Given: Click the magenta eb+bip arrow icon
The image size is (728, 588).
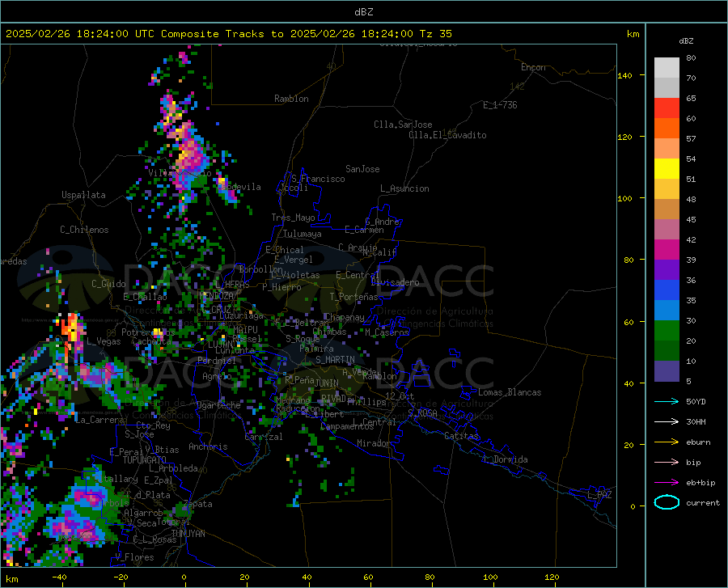Looking at the screenshot, I should (x=667, y=483).
